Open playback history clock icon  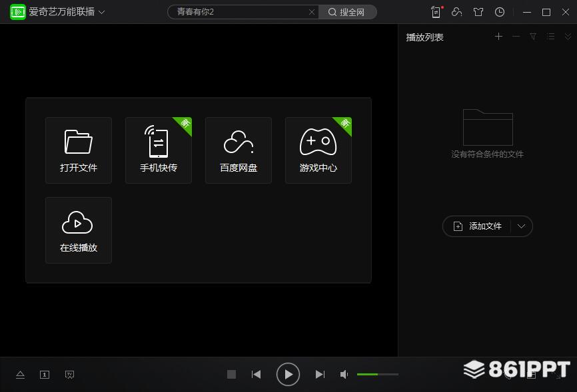click(499, 12)
